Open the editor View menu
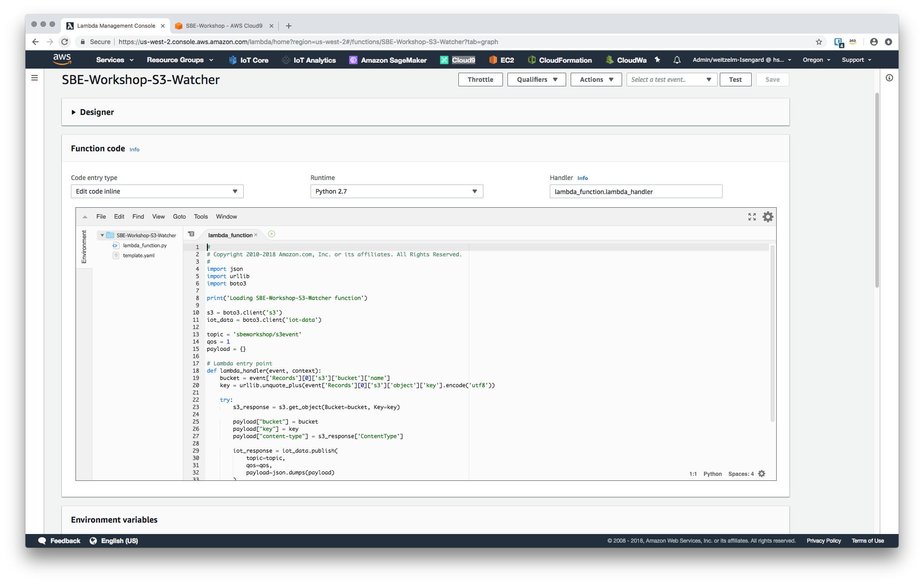This screenshot has width=924, height=584. [158, 217]
